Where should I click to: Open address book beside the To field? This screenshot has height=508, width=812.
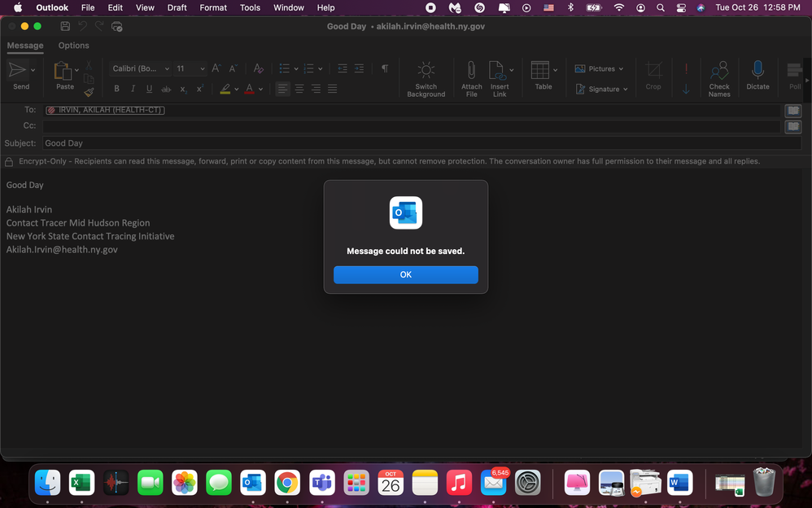coord(792,111)
